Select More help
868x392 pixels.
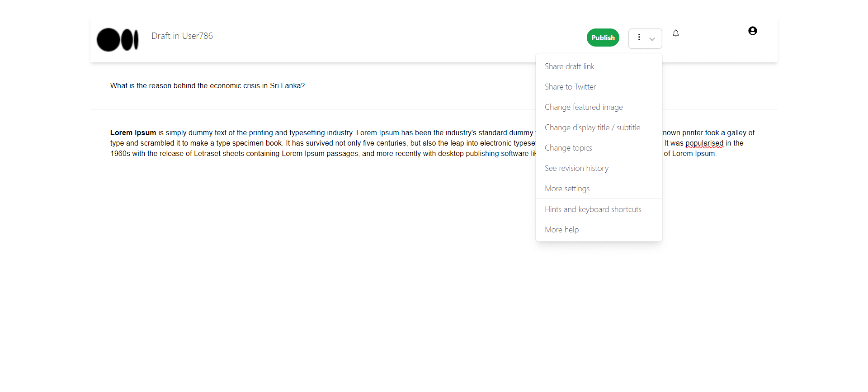click(561, 230)
